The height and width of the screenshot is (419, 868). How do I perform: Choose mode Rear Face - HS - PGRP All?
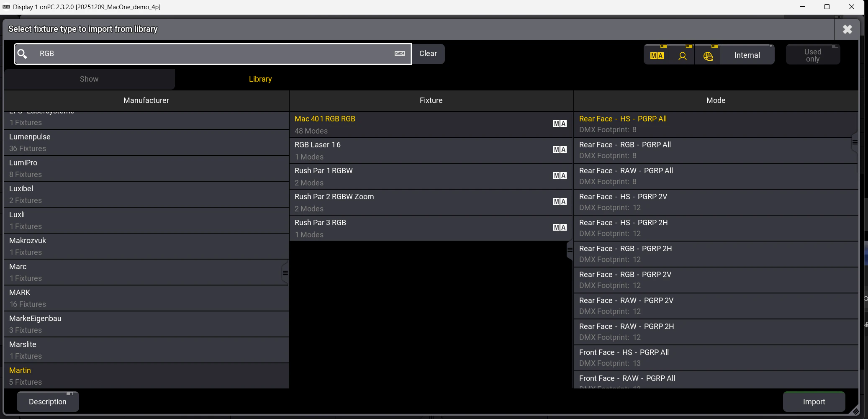716,124
